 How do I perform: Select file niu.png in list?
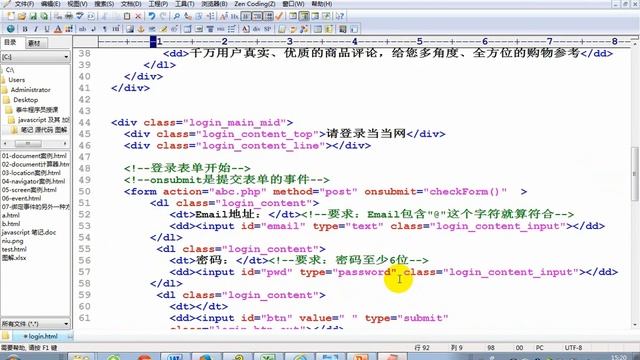pyautogui.click(x=12, y=241)
